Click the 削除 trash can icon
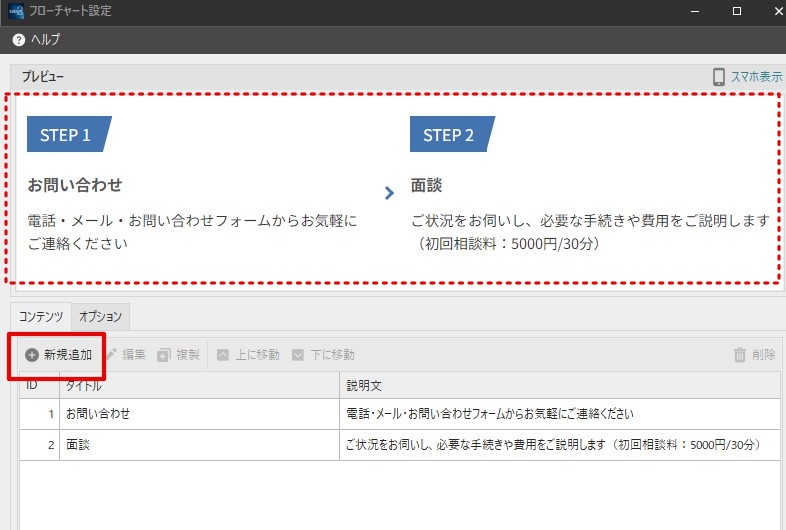 coord(740,355)
